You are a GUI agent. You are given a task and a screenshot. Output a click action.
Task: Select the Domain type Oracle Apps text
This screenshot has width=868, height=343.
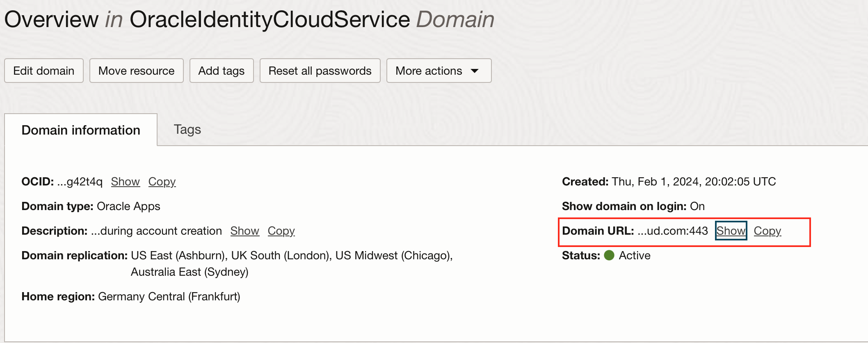(x=128, y=206)
